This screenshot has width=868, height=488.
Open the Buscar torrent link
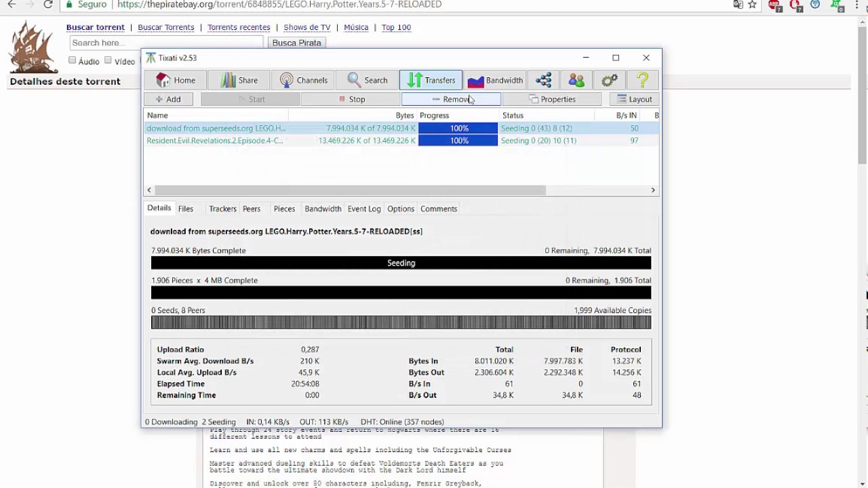pos(96,27)
